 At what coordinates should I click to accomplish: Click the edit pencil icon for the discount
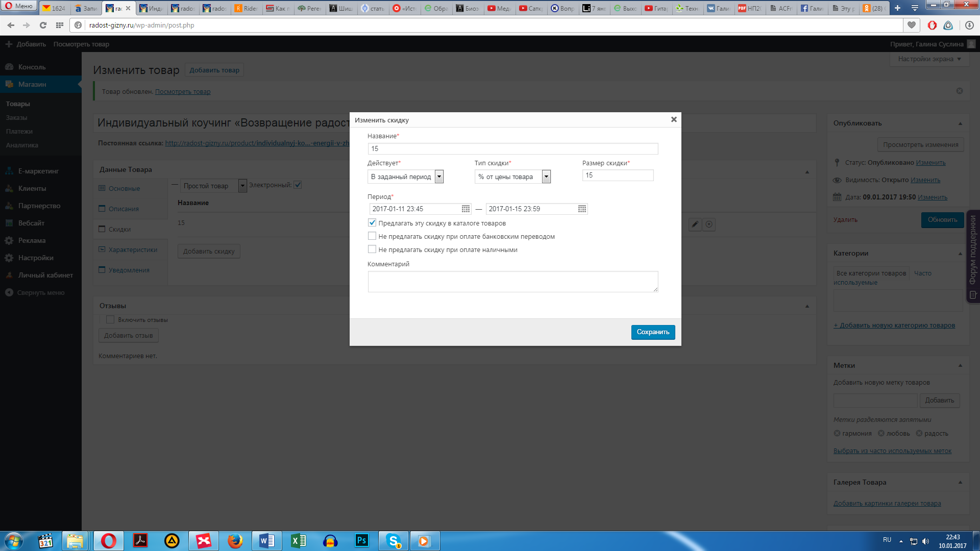point(695,224)
